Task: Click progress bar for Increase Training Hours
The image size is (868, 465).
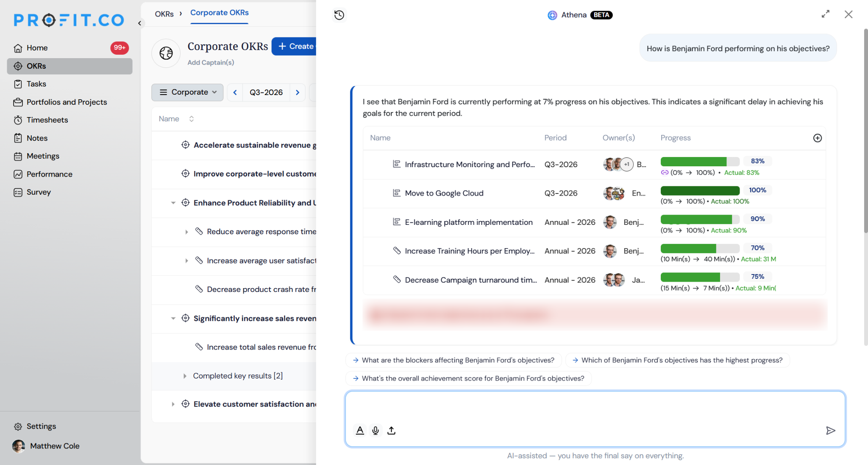Action: [x=700, y=248]
